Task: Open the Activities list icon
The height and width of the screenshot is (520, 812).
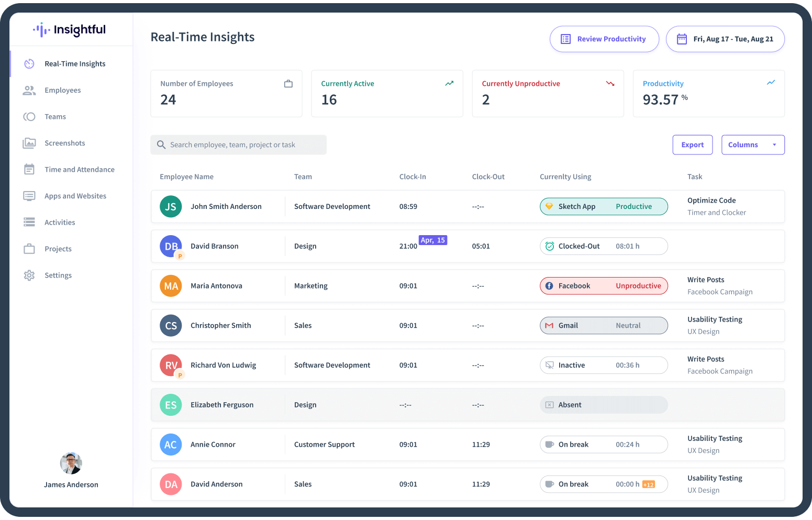Action: coord(29,222)
